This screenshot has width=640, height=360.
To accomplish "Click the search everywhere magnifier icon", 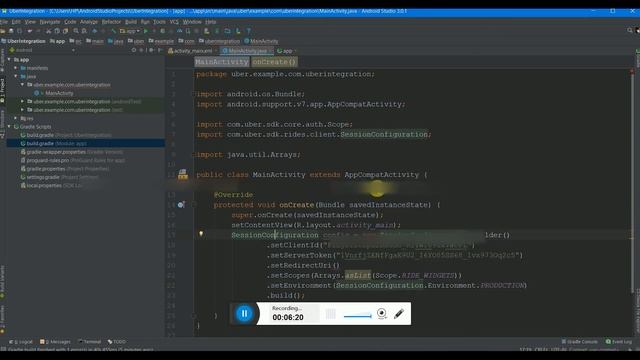I will (x=630, y=31).
